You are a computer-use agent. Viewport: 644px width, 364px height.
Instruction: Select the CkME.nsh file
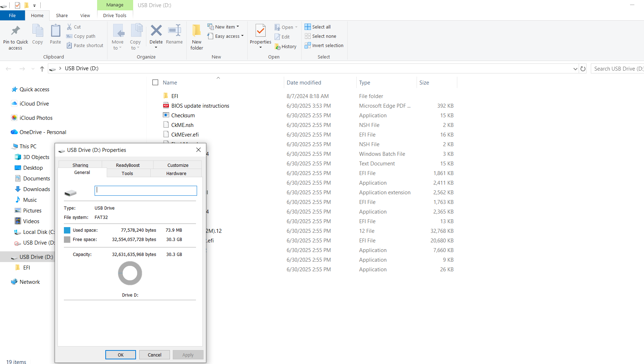[x=182, y=125]
